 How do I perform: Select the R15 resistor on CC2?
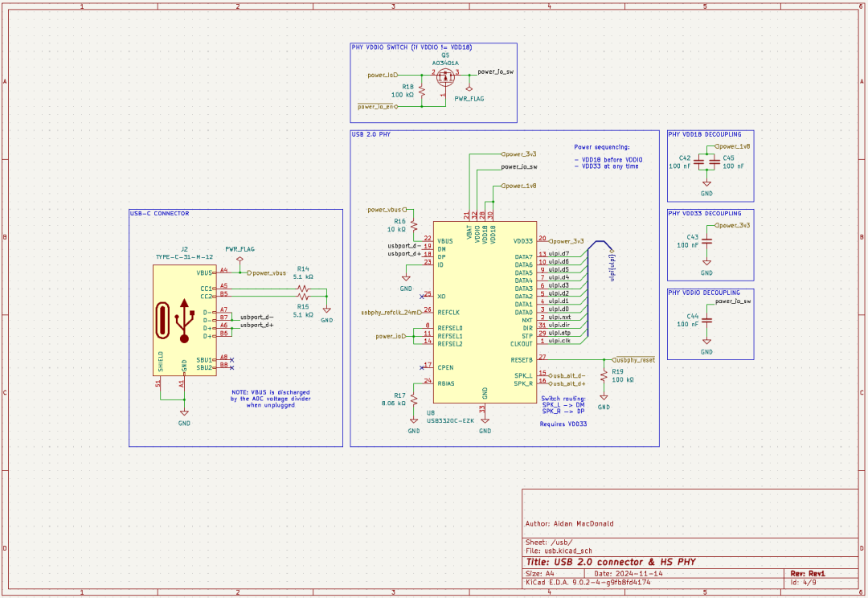click(x=302, y=297)
